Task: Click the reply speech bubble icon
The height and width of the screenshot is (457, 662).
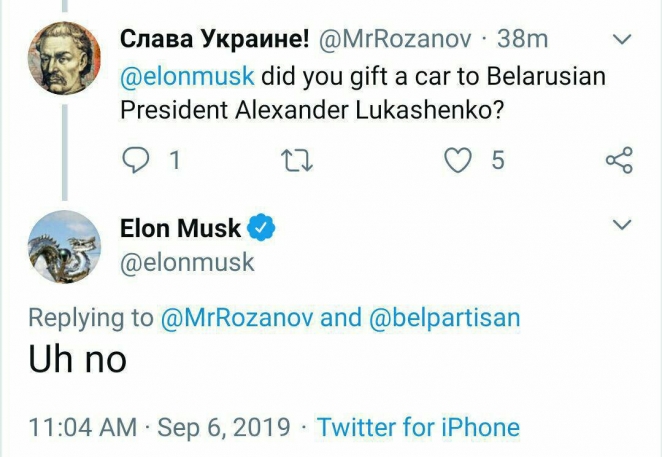Action: 136,160
